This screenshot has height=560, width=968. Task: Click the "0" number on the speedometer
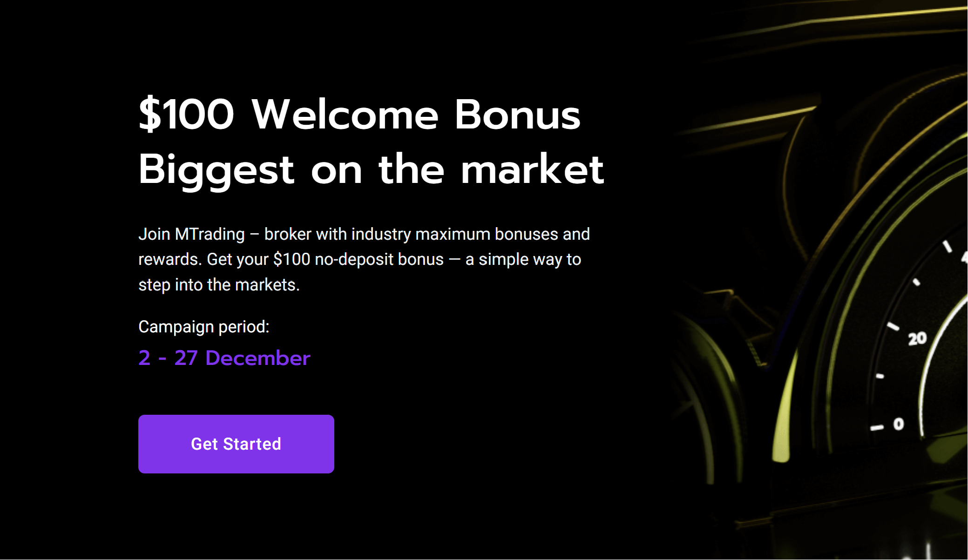(899, 424)
